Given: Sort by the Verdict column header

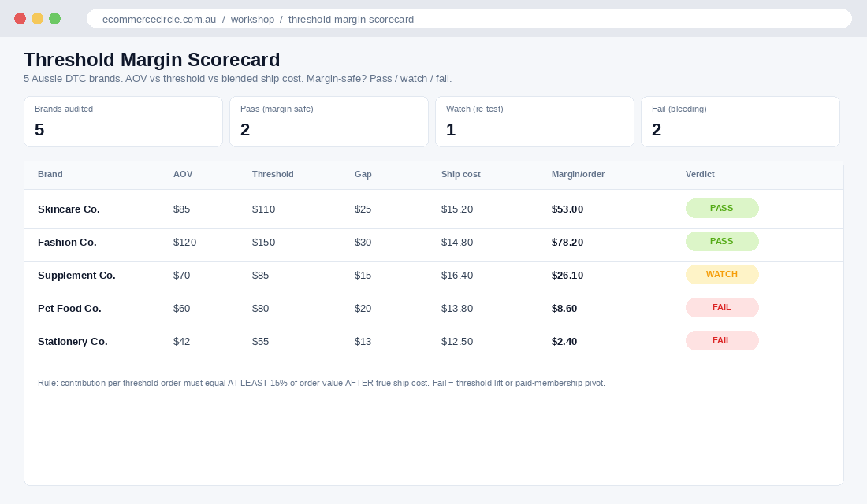Looking at the screenshot, I should point(700,174).
